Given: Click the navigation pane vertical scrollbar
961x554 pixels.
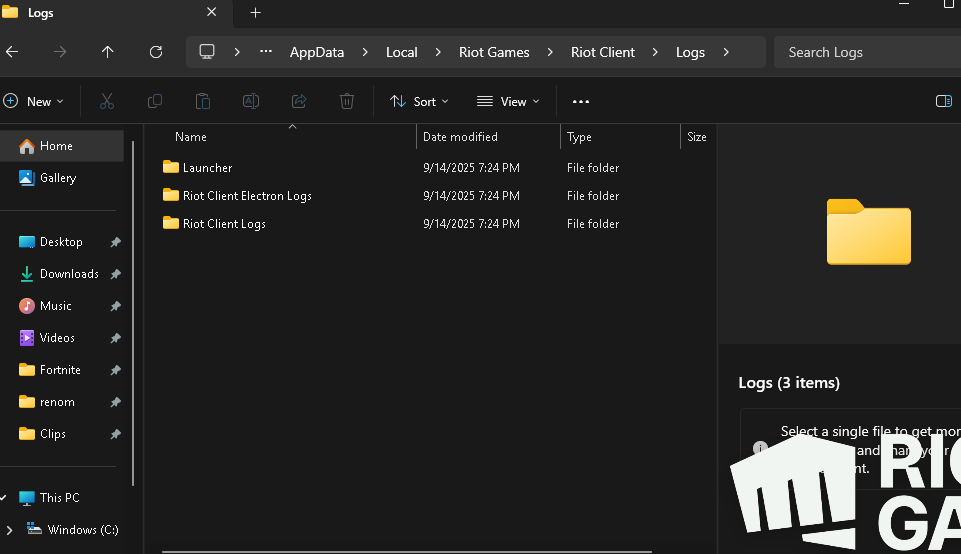Looking at the screenshot, I should click(133, 313).
